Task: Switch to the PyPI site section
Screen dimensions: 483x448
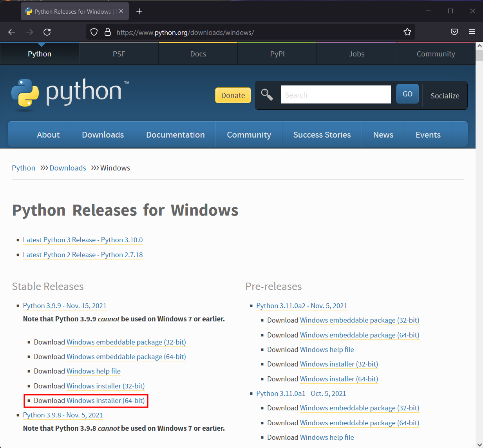Action: click(277, 54)
